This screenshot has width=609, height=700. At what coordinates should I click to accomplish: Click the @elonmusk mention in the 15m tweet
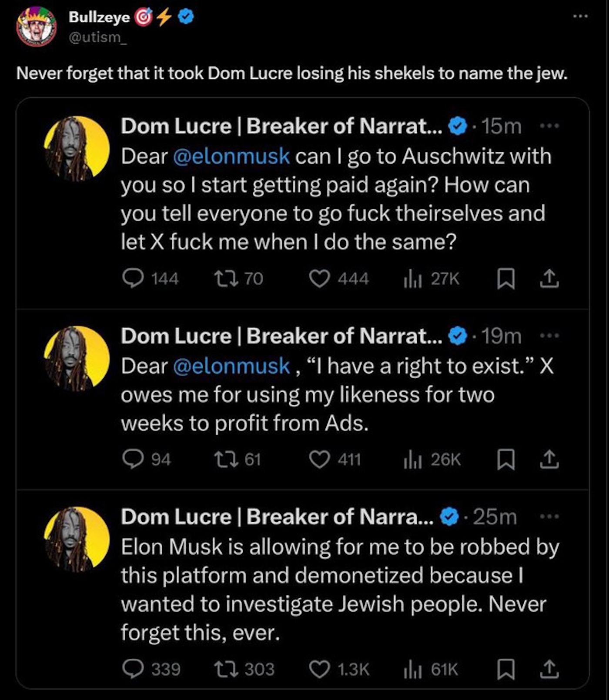(x=231, y=156)
